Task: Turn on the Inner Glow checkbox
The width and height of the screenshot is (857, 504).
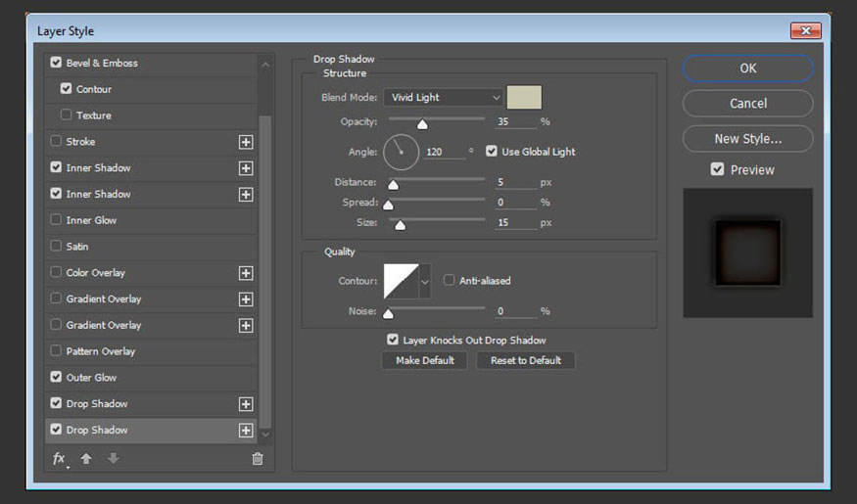Action: (x=56, y=219)
